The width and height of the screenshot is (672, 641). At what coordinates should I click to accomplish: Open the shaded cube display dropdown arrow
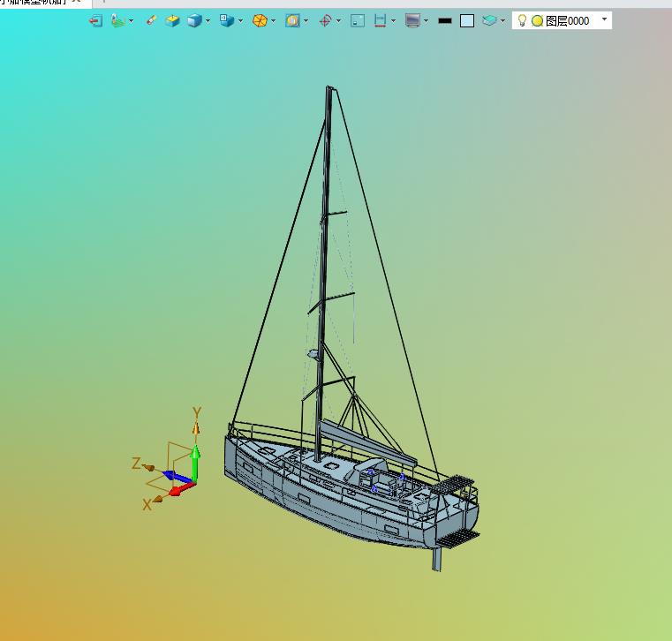208,20
